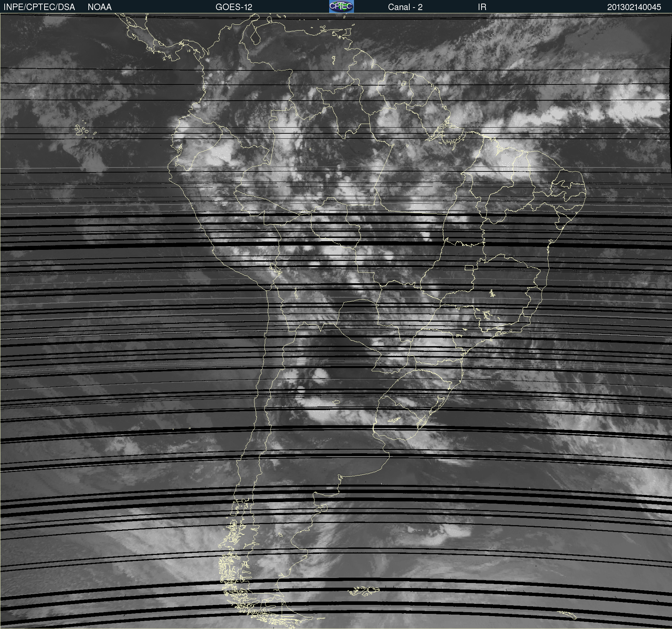
Task: Select the INPE/CPTEC/DSA header text
Action: click(x=39, y=7)
